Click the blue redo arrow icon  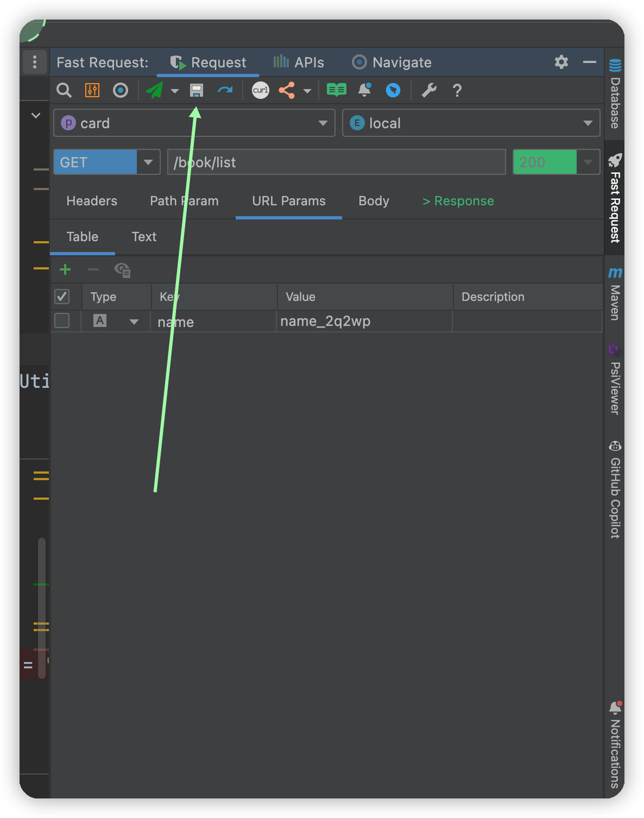coord(225,90)
